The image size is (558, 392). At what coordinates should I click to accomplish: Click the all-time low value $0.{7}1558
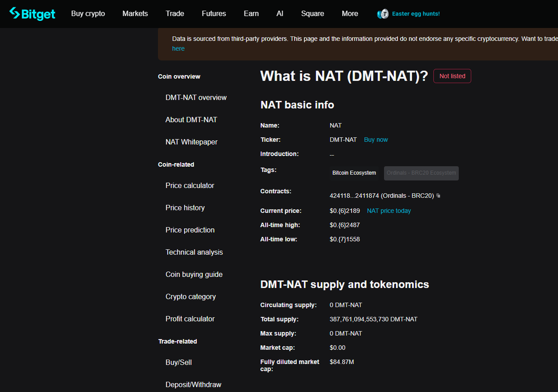(x=345, y=240)
